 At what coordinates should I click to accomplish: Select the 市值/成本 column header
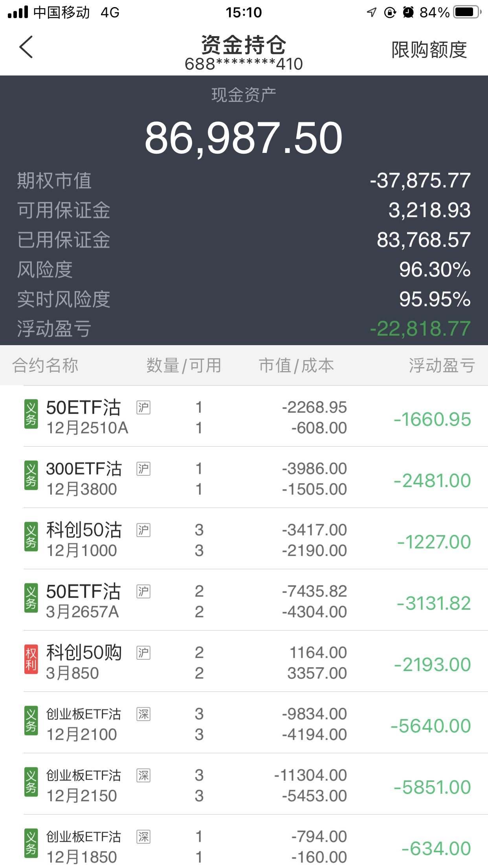(296, 365)
